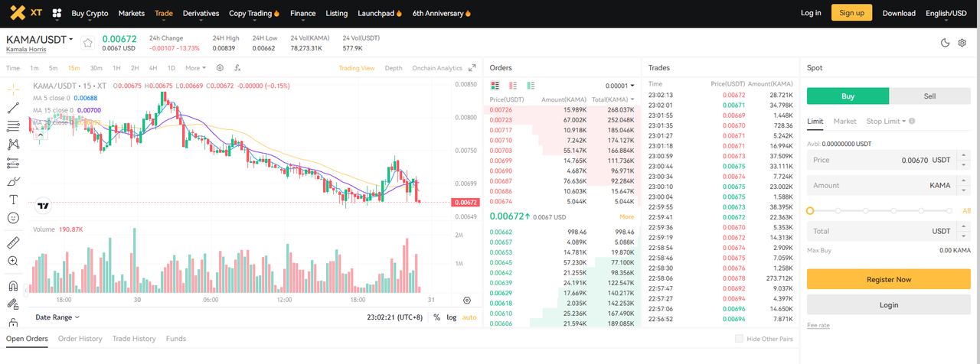Open the apps grid menu icon
The image size is (980, 364).
click(57, 13)
